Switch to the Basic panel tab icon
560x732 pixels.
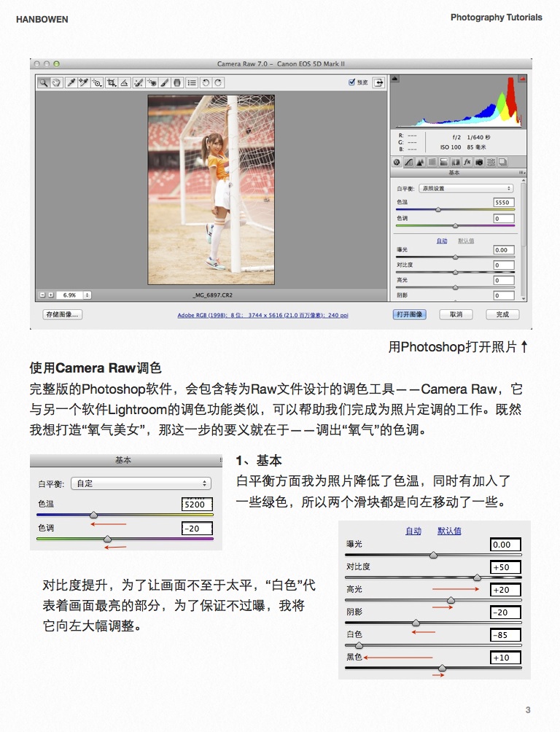click(x=397, y=162)
